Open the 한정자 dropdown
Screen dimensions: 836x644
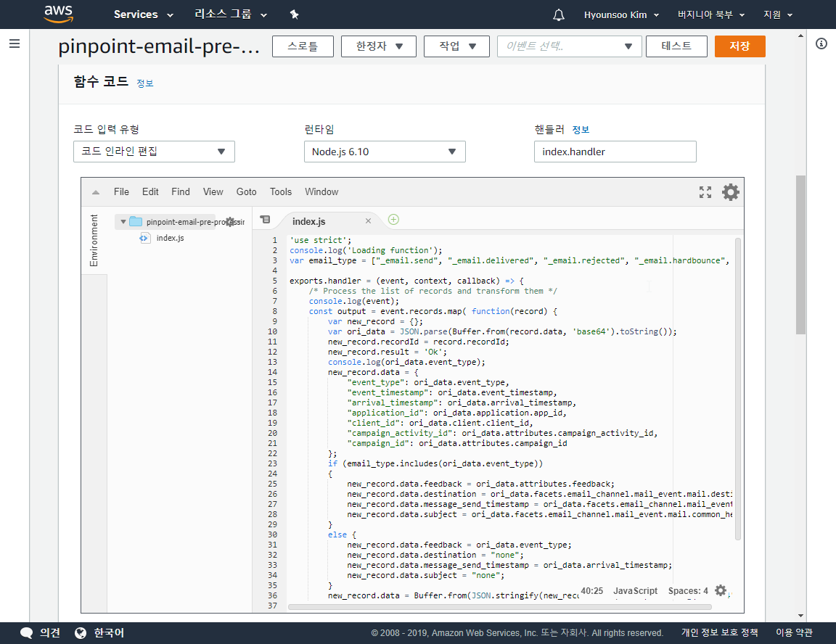(379, 46)
